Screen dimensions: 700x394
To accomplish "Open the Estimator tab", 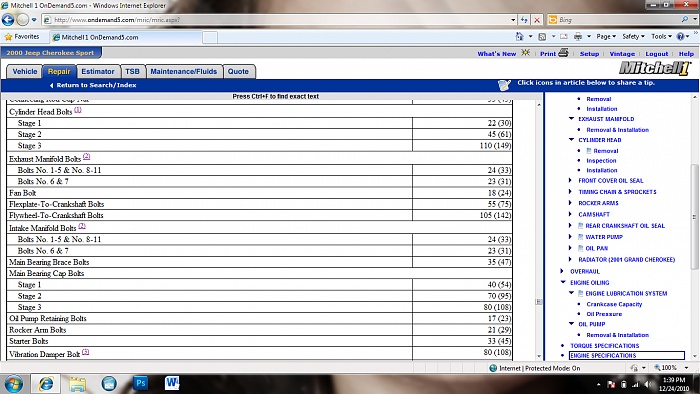I will click(x=98, y=71).
